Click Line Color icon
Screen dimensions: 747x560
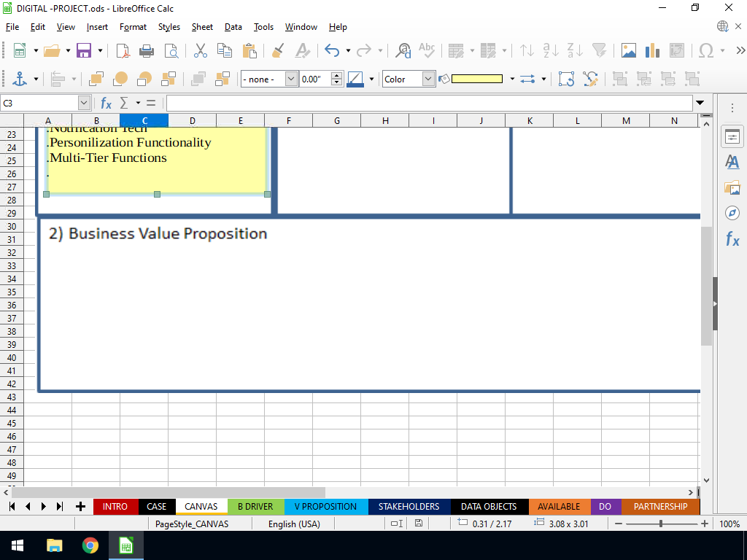pos(355,79)
